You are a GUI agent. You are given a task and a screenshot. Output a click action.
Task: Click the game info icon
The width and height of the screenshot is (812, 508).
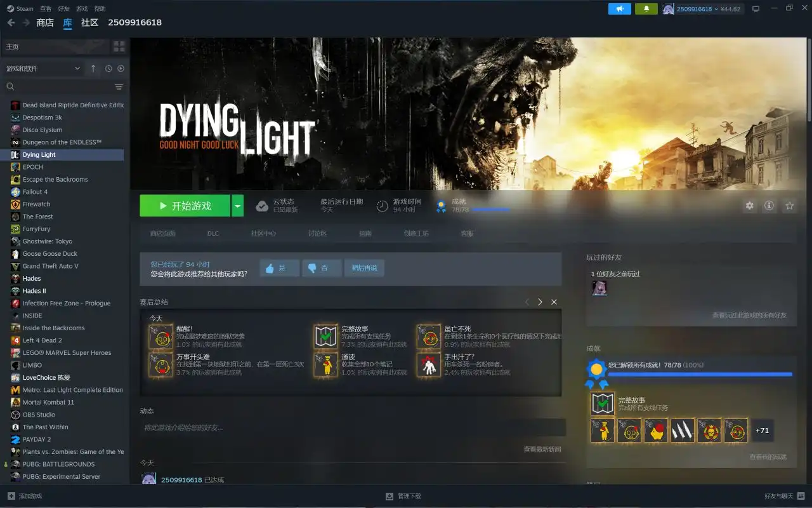769,206
